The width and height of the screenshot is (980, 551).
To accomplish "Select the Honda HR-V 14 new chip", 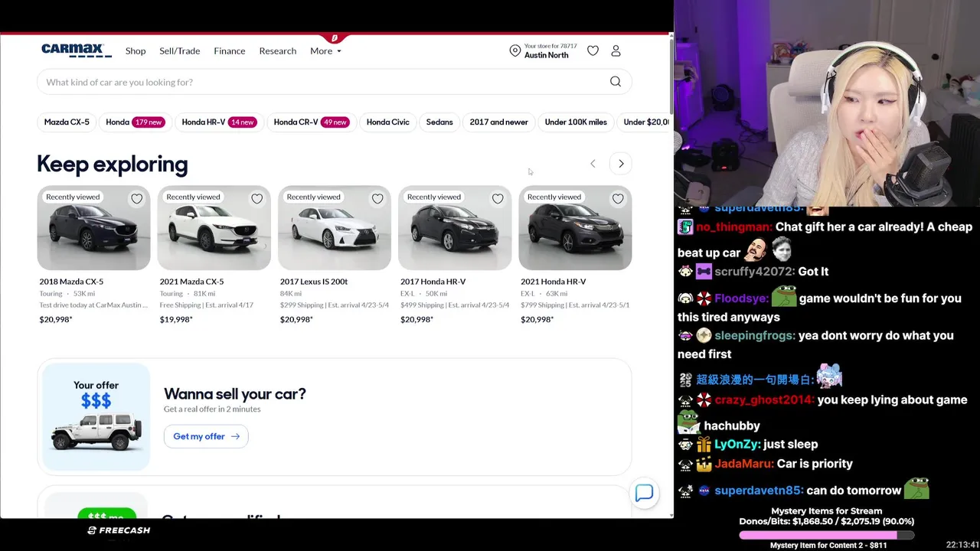I will [x=219, y=122].
